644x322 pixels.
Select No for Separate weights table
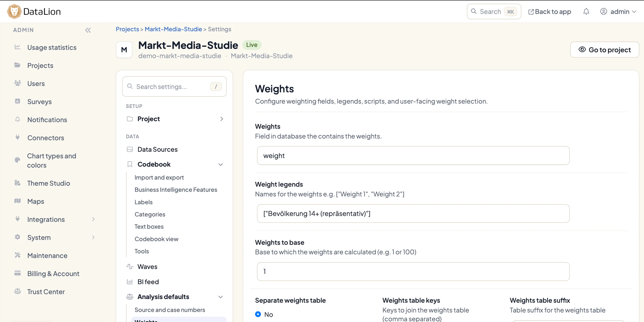(x=258, y=314)
